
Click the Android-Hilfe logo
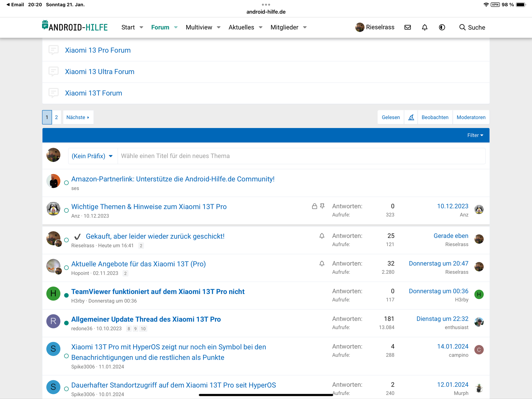(x=75, y=27)
